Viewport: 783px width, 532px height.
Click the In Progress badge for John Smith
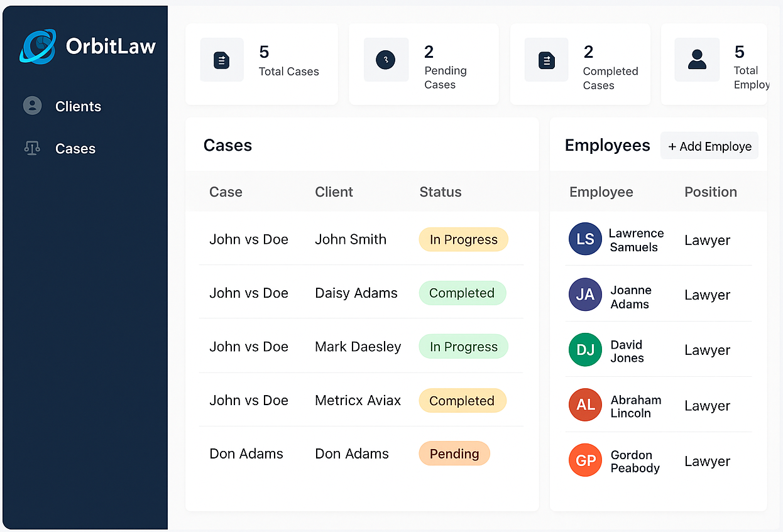coord(463,239)
